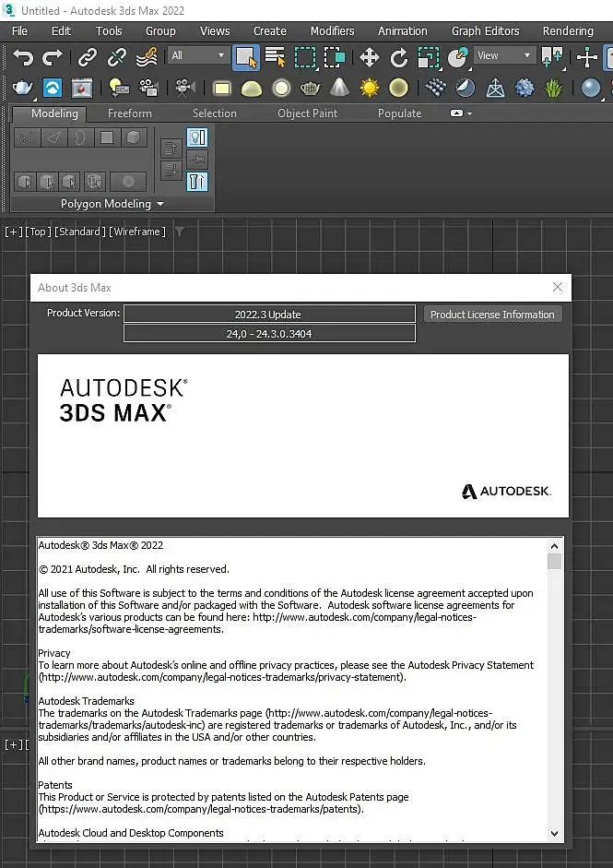This screenshot has width=613, height=868.
Task: Create a plane with yellow rectangle icon
Action: coord(222,88)
